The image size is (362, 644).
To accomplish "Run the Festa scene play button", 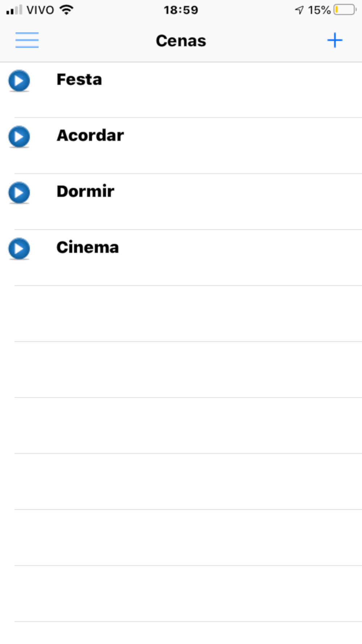I will pos(19,80).
